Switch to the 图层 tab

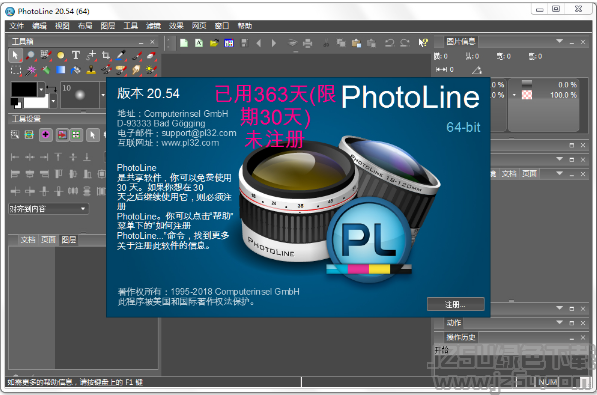click(x=69, y=240)
